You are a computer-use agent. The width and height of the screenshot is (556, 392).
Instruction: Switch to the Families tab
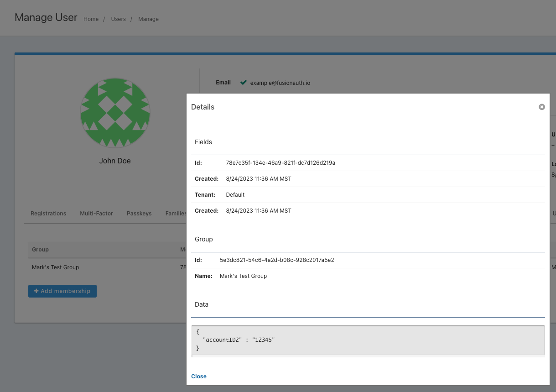coord(176,213)
